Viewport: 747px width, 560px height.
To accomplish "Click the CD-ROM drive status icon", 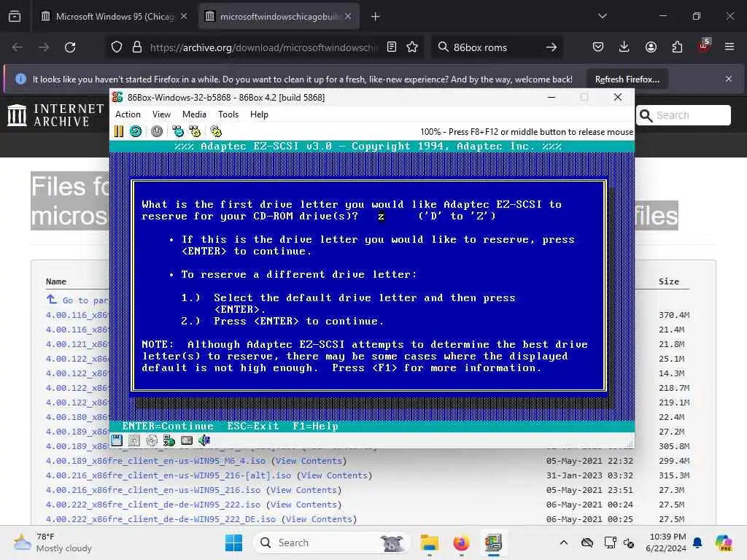I will pos(152,440).
